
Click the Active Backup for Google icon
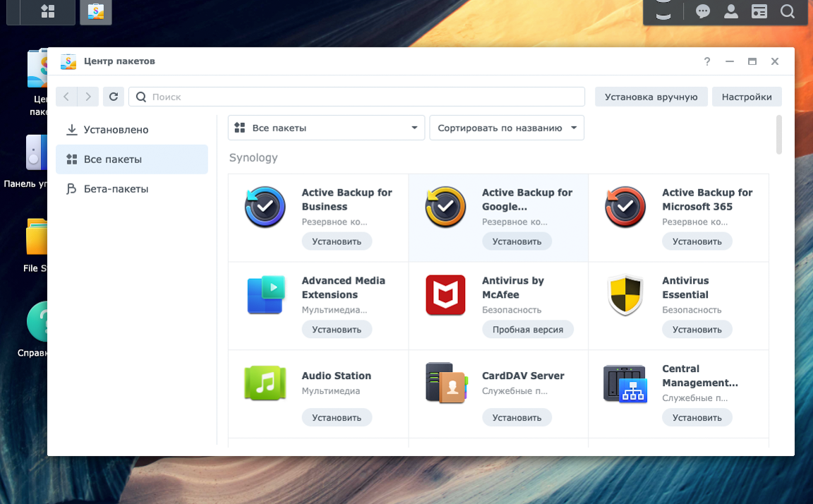pyautogui.click(x=445, y=208)
